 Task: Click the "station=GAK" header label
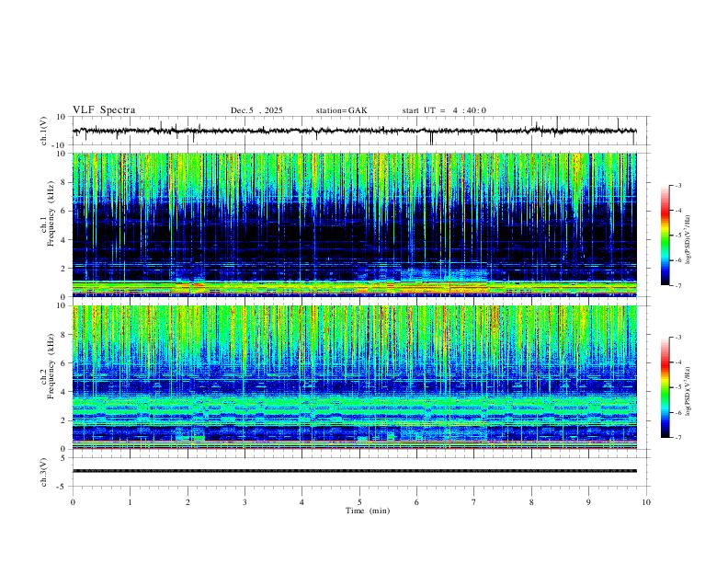[x=341, y=110]
